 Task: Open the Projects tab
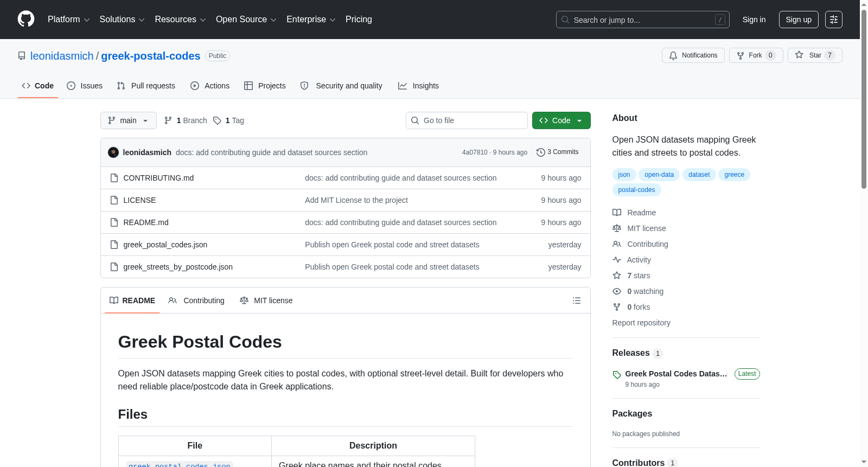pyautogui.click(x=265, y=86)
